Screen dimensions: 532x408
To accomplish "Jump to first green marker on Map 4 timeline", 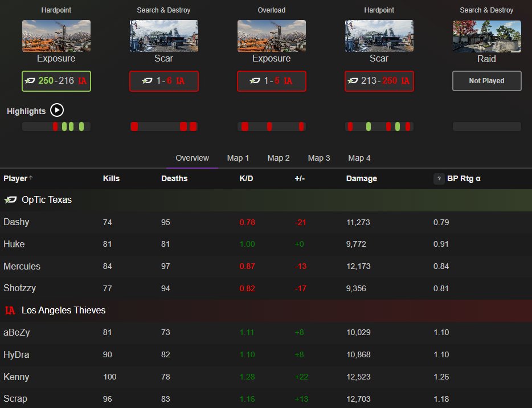I will [x=369, y=127].
